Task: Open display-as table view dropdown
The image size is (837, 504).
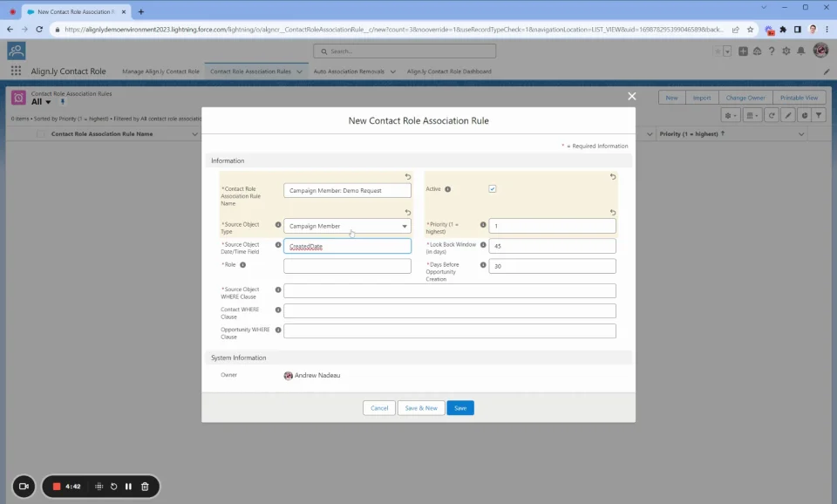Action: pos(752,115)
